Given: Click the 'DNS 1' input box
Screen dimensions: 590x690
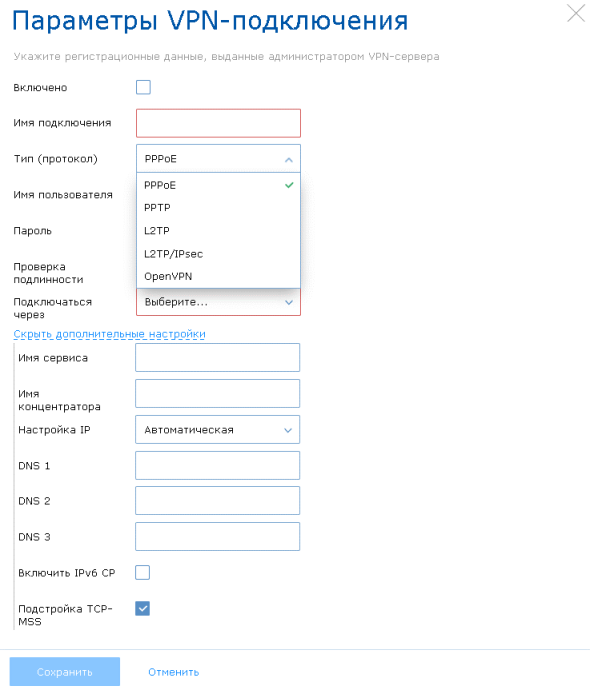Looking at the screenshot, I should pyautogui.click(x=217, y=465).
